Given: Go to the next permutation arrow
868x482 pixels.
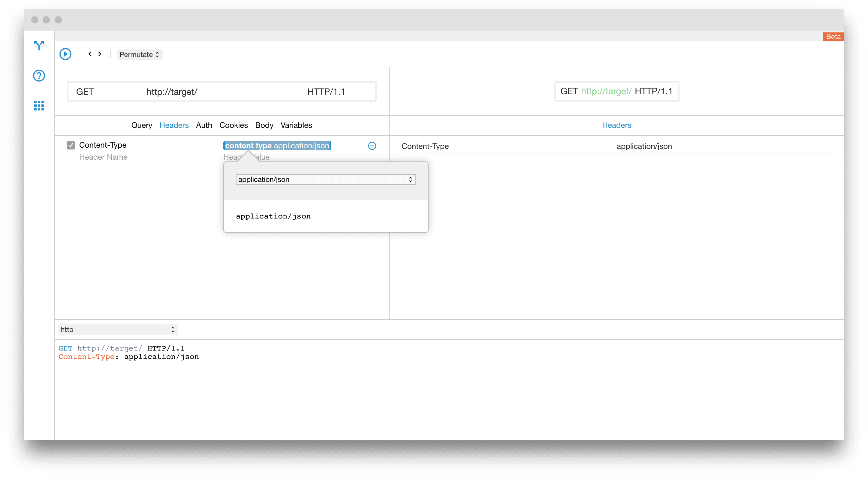Looking at the screenshot, I should 100,54.
